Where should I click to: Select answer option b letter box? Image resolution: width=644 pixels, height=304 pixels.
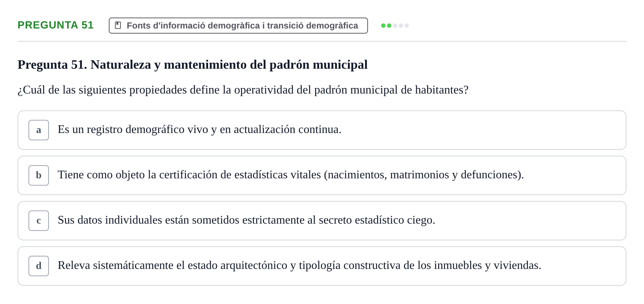[x=39, y=175]
